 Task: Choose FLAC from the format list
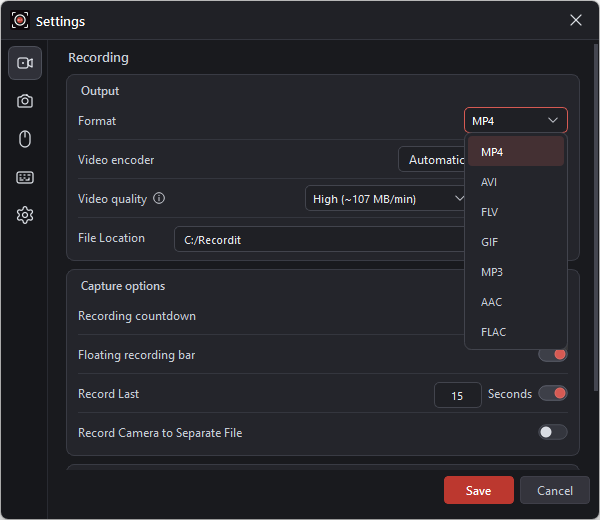pyautogui.click(x=515, y=332)
